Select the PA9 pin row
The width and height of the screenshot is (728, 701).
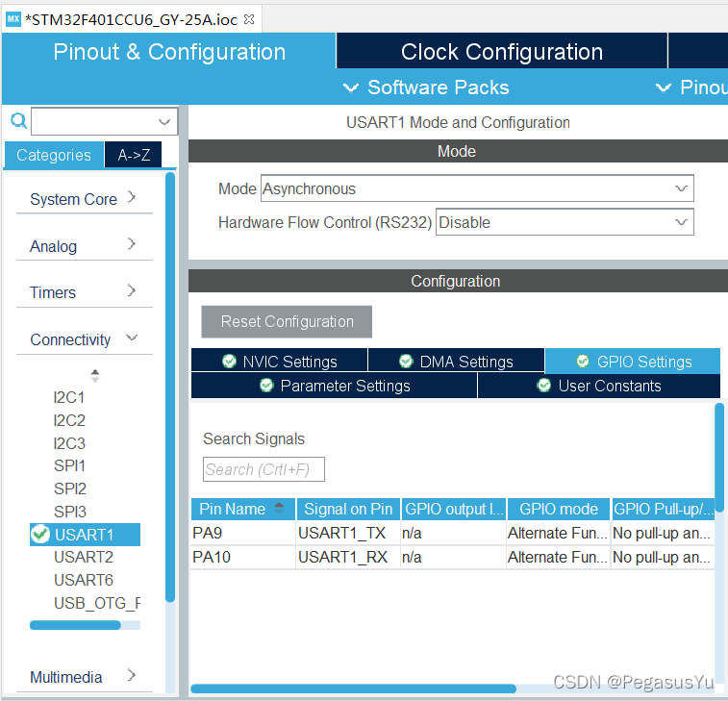(453, 533)
